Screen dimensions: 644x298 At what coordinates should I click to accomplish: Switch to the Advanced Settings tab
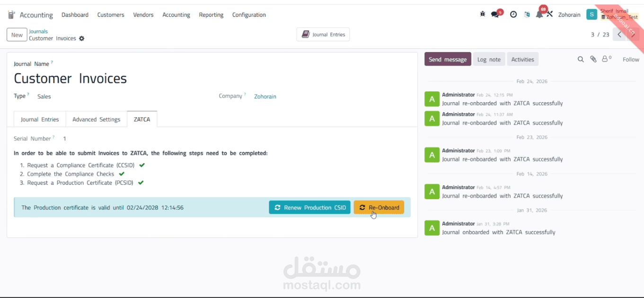tap(97, 119)
